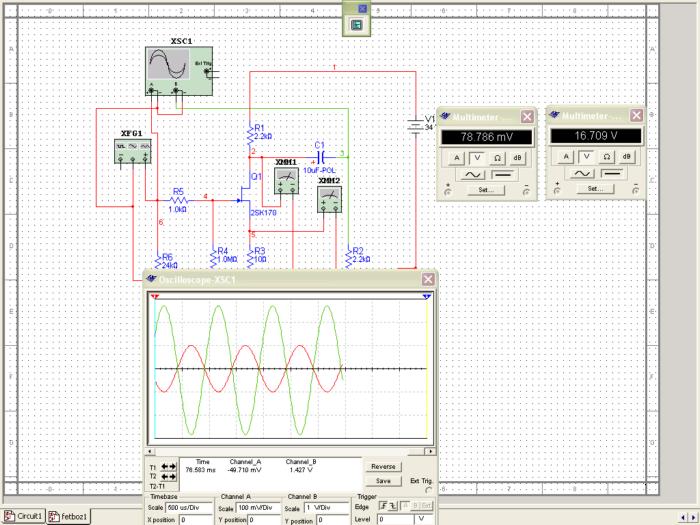Set 16.709 V multimeter to ohmmeter mode (Ω)
Image resolution: width=700 pixels, height=525 pixels.
coord(606,157)
